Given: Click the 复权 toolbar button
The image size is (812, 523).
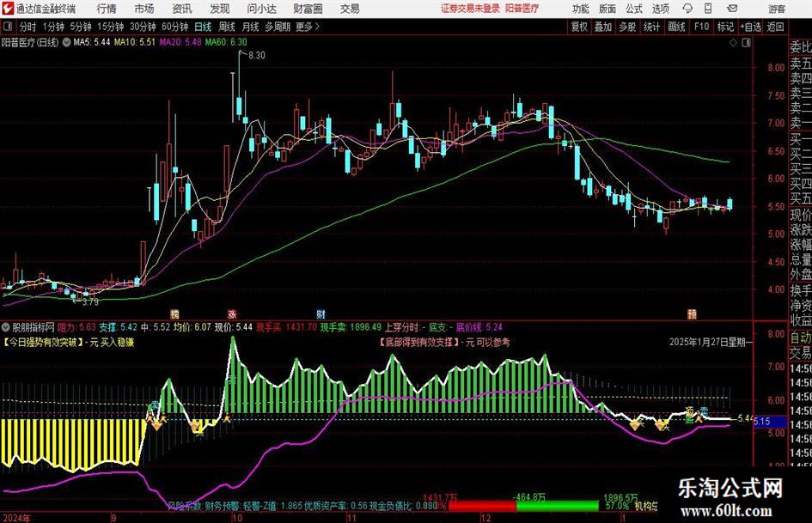Looking at the screenshot, I should pyautogui.click(x=579, y=27).
